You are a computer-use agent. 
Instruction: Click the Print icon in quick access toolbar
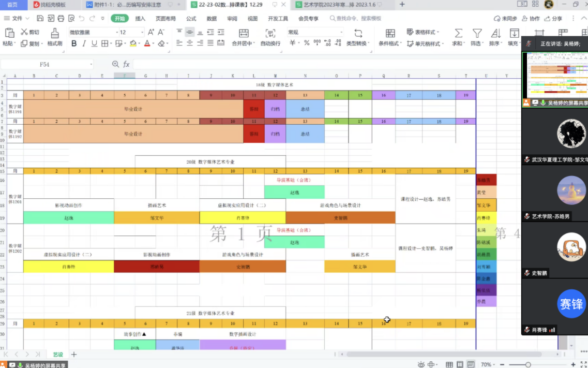61,19
